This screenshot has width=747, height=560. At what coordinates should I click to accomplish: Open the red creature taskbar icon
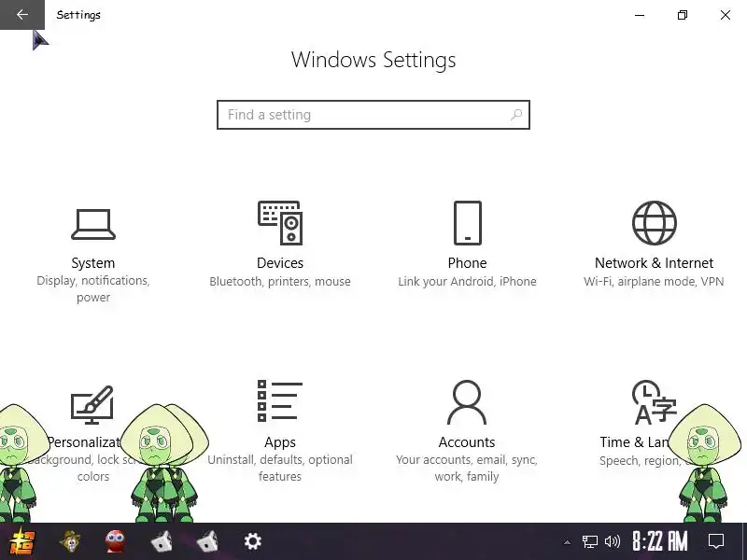click(x=115, y=541)
